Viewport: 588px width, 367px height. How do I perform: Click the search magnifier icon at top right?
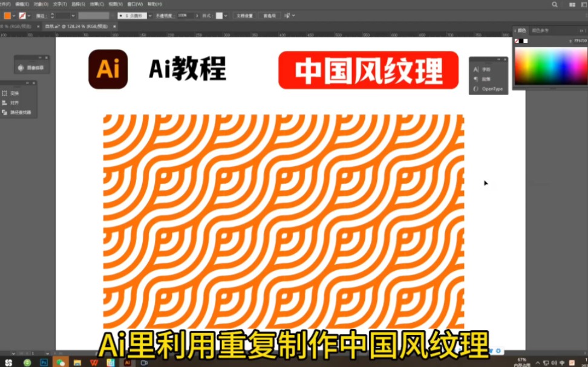pyautogui.click(x=554, y=4)
